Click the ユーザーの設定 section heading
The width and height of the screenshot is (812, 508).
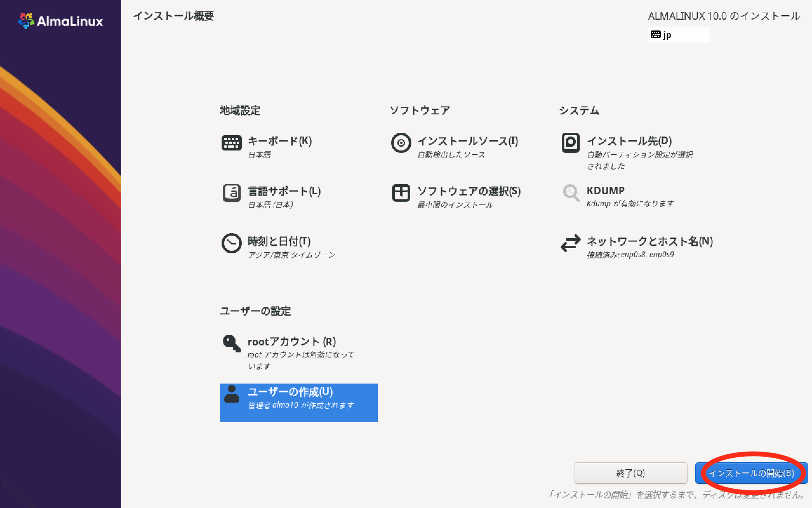(x=255, y=311)
